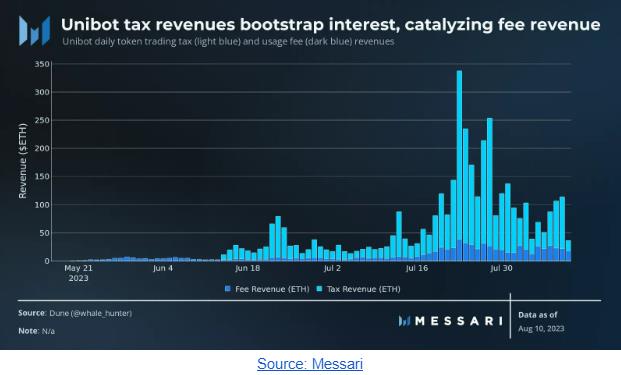Click the 350 value on the y-axis

pyautogui.click(x=42, y=64)
